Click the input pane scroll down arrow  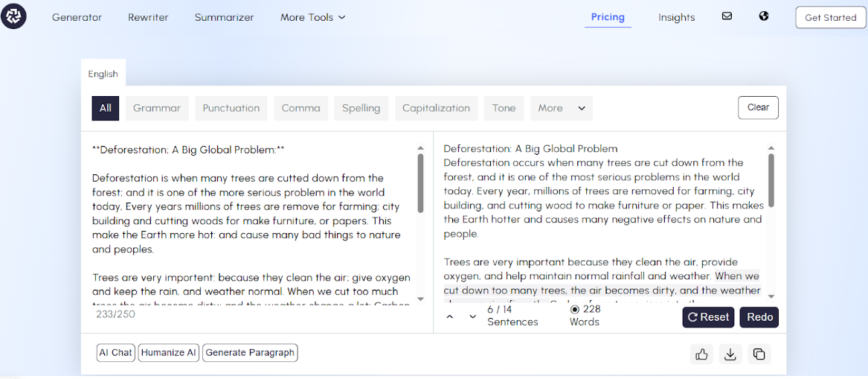420,299
